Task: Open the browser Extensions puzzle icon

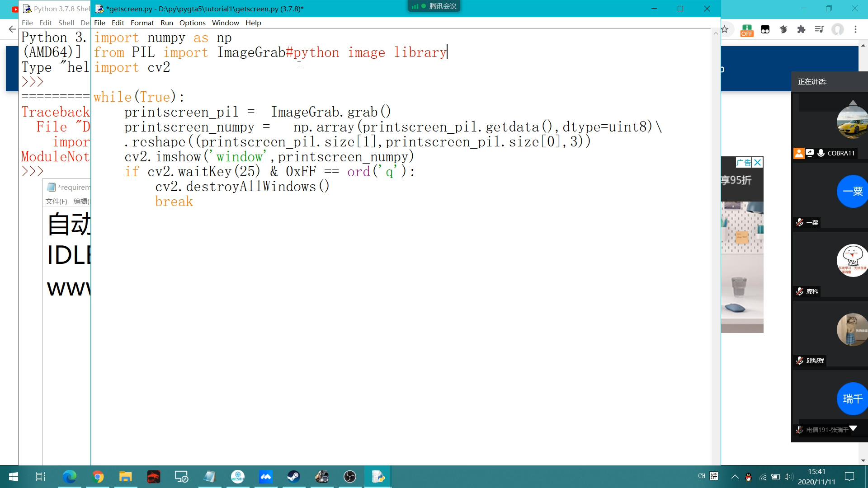Action: pos(801,29)
